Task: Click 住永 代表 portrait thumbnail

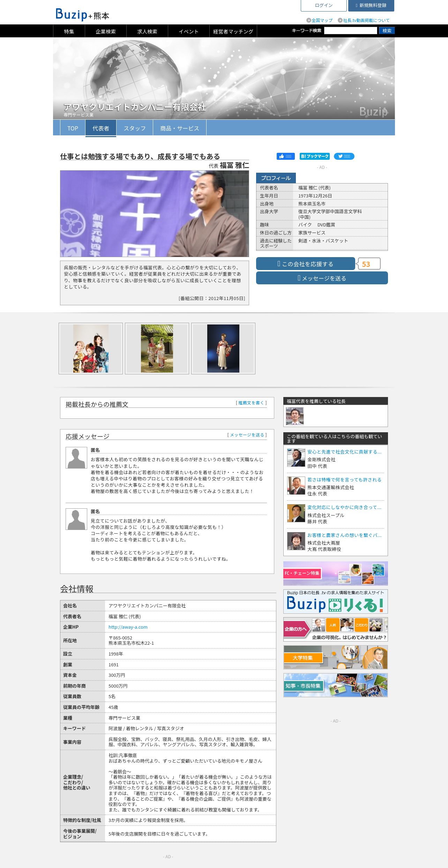Action: tap(296, 486)
